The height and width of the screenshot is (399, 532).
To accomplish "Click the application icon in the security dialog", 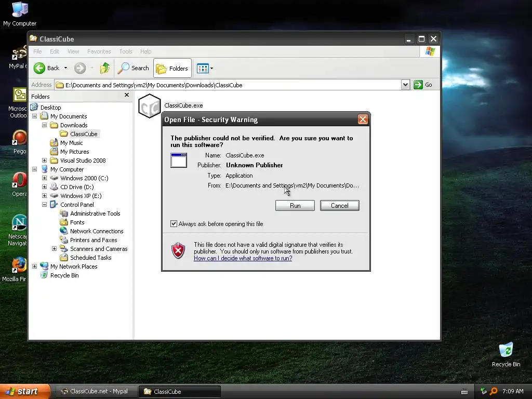I will click(x=179, y=161).
